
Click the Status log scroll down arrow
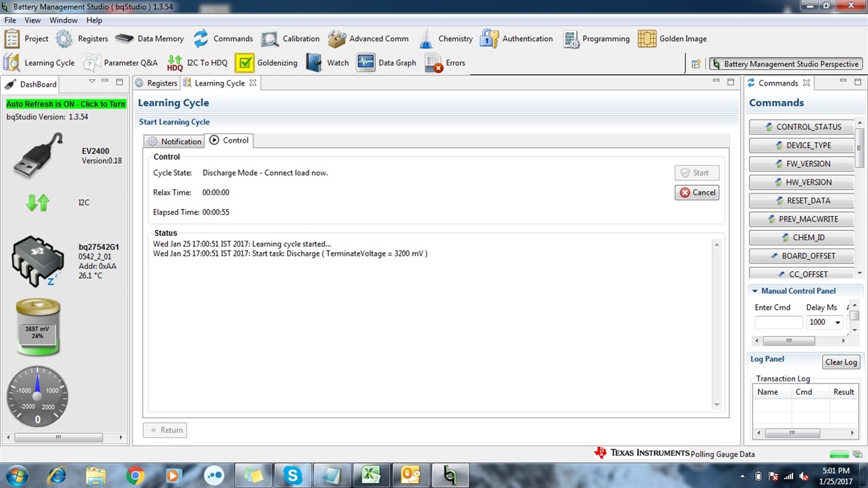[717, 405]
